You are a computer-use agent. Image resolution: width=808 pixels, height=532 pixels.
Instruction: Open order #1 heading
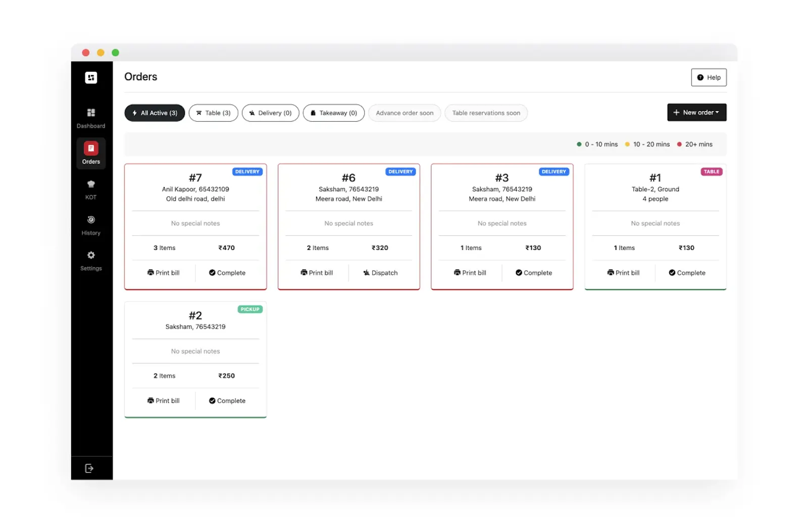click(655, 178)
